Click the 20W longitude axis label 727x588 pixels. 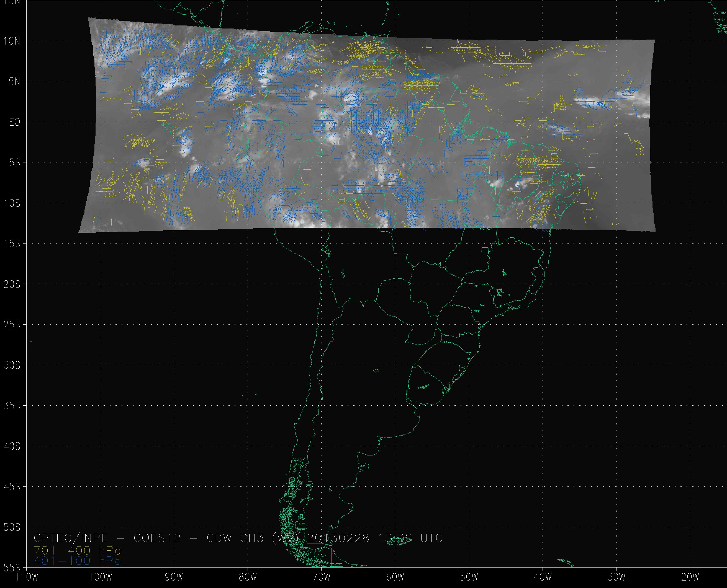click(x=690, y=577)
